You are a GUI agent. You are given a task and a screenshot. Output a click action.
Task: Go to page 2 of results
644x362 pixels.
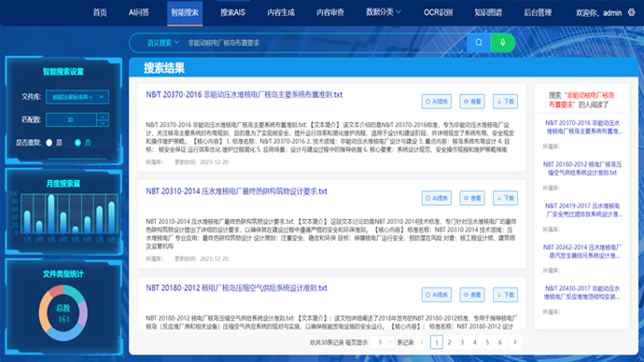click(449, 341)
